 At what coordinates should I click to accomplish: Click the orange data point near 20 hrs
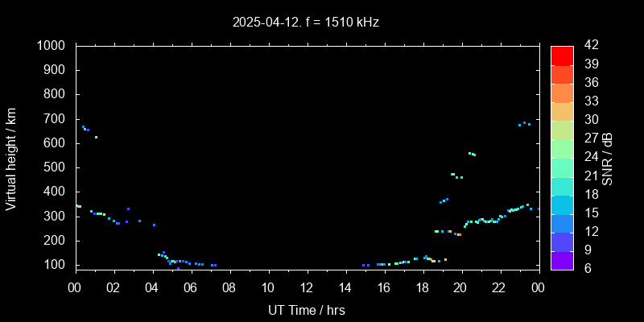click(x=459, y=234)
